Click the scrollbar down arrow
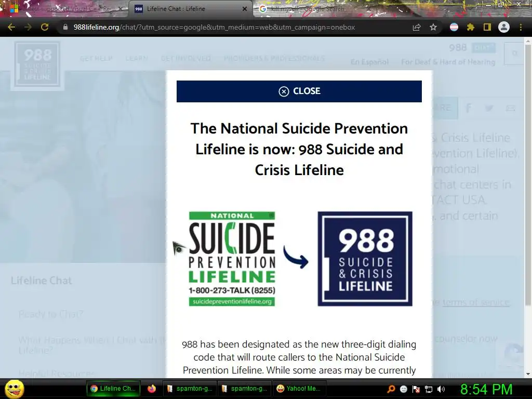 (x=528, y=374)
